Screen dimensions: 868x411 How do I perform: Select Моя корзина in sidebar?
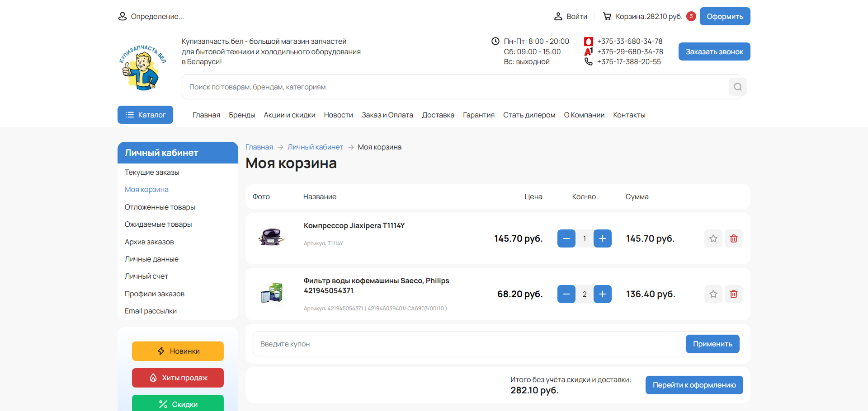(146, 189)
